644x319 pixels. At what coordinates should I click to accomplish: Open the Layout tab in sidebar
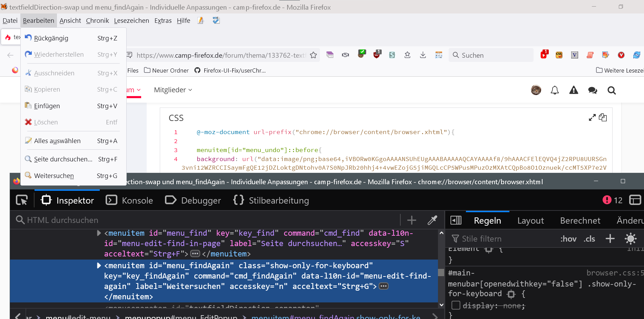[530, 221]
